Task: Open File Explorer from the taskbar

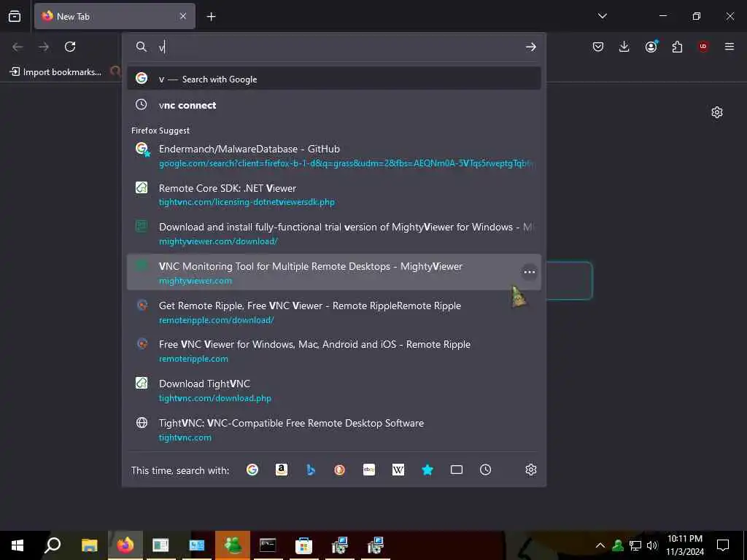Action: (x=89, y=545)
